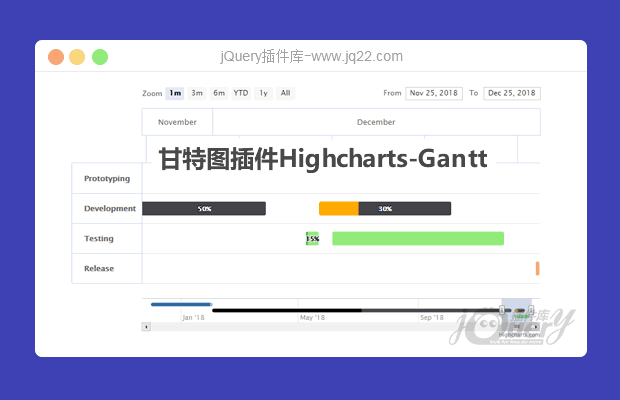Click the Jan '18 navigator label
Screen dimensions: 620x400
pyautogui.click(x=193, y=317)
